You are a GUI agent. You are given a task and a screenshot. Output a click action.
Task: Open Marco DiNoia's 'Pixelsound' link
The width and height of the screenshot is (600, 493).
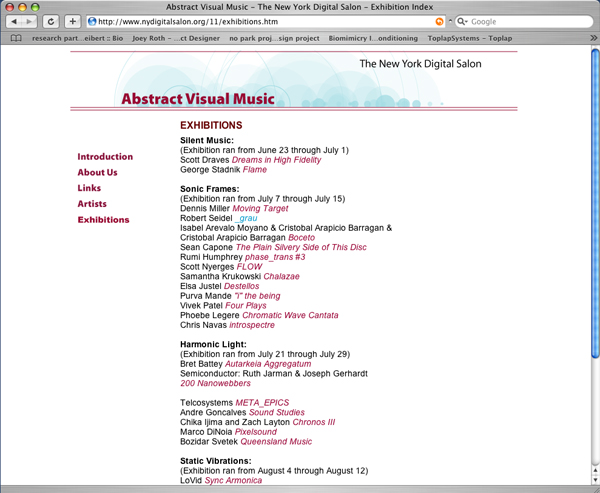pyautogui.click(x=255, y=432)
